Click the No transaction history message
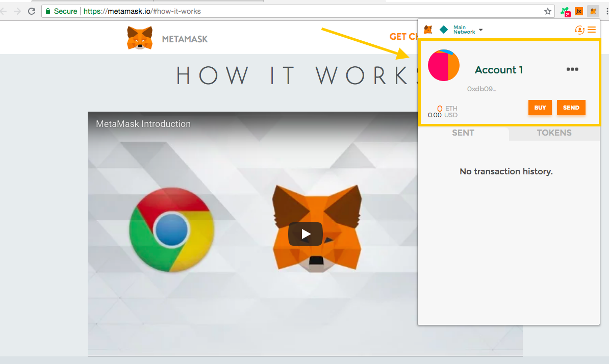 click(506, 171)
